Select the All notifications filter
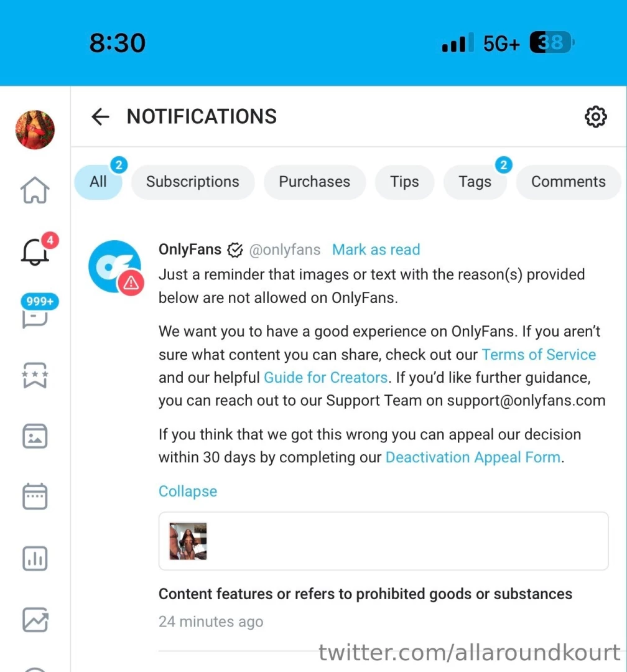Viewport: 627px width, 672px height. (x=98, y=182)
